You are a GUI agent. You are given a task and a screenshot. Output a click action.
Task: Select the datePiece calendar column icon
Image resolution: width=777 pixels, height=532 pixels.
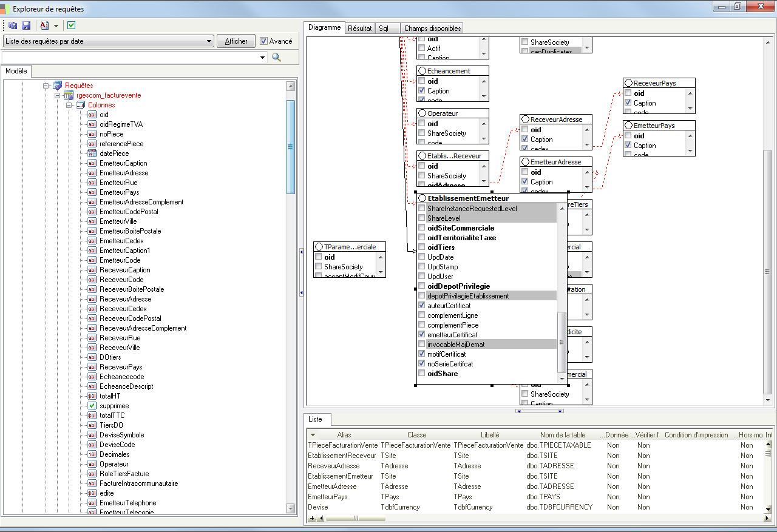point(92,153)
